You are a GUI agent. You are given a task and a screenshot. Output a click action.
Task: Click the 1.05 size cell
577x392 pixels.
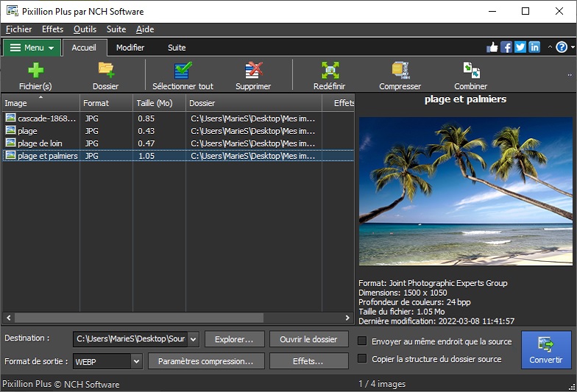tap(146, 156)
